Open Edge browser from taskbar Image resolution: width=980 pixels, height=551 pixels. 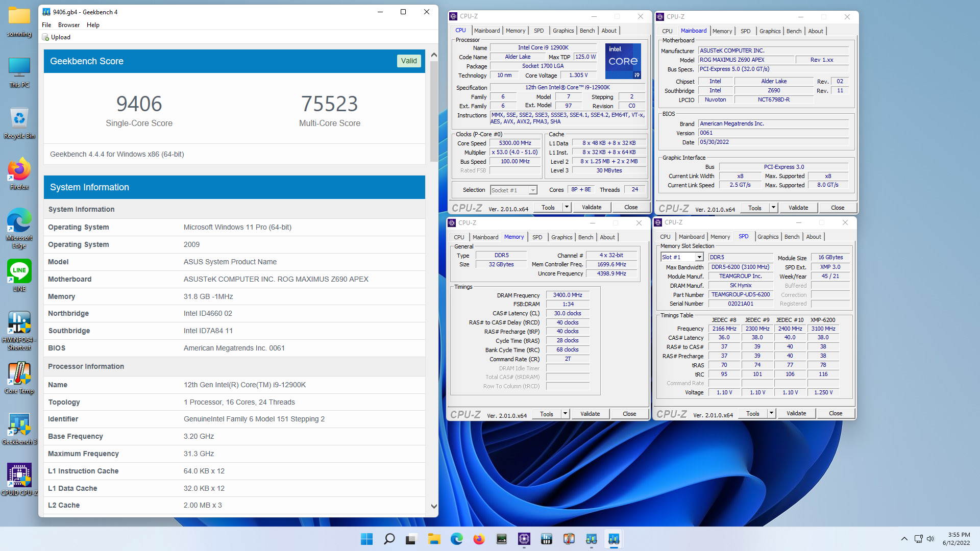456,539
